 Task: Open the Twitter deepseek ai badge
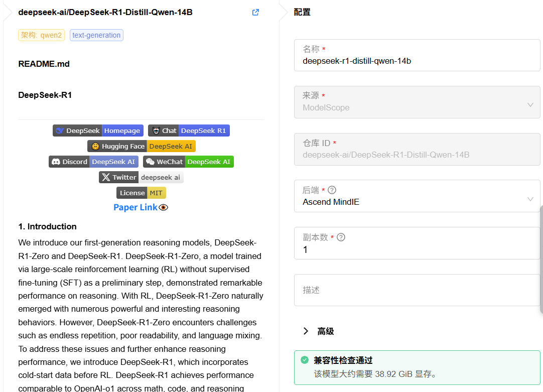[141, 177]
